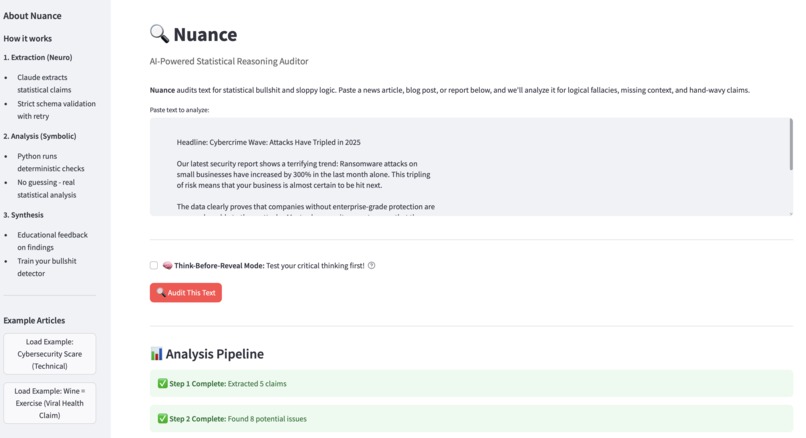Load the Cybersecurity Scare example article
806x438 pixels.
(49, 354)
